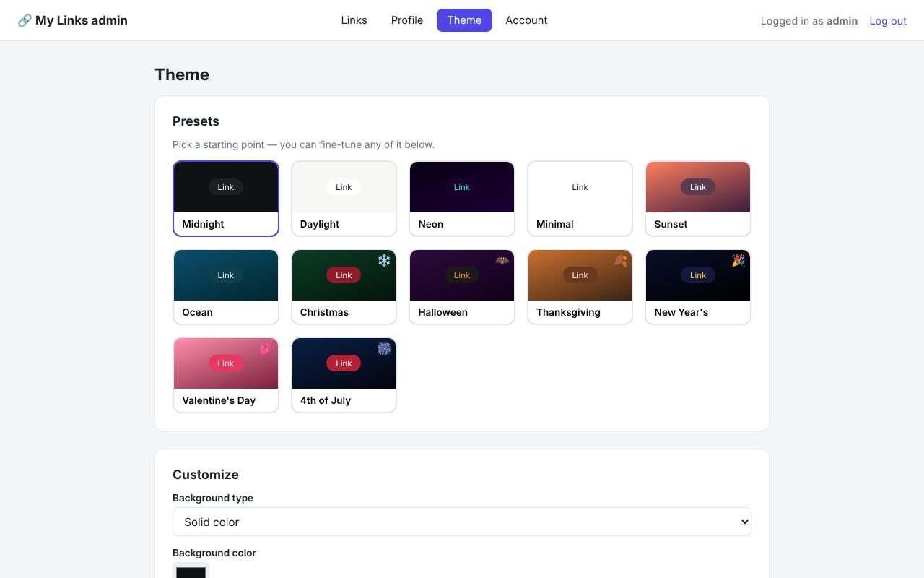This screenshot has height=578, width=924.
Task: Click the Theme page heading
Action: pyautogui.click(x=182, y=74)
